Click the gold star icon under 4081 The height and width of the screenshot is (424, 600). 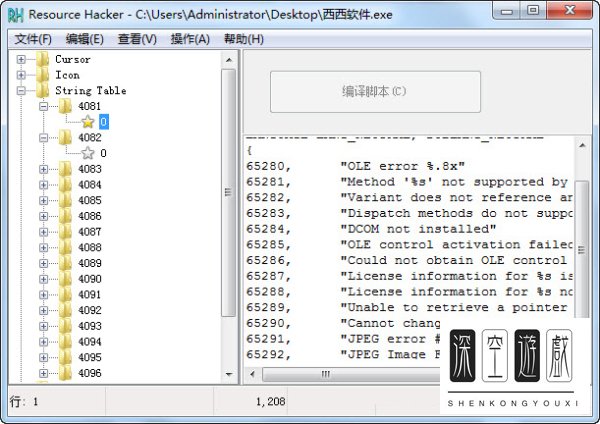tap(88, 122)
